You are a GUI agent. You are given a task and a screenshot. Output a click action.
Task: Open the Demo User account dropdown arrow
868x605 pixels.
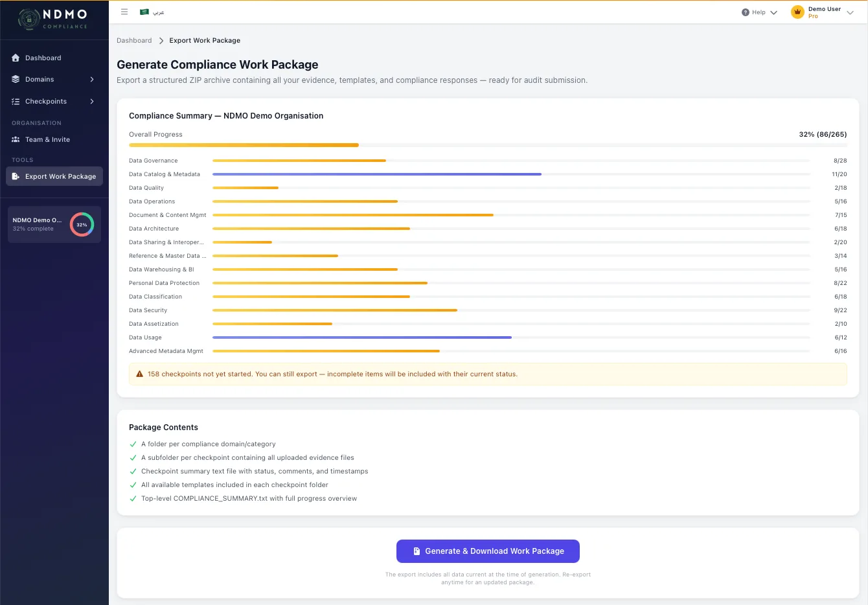point(851,12)
